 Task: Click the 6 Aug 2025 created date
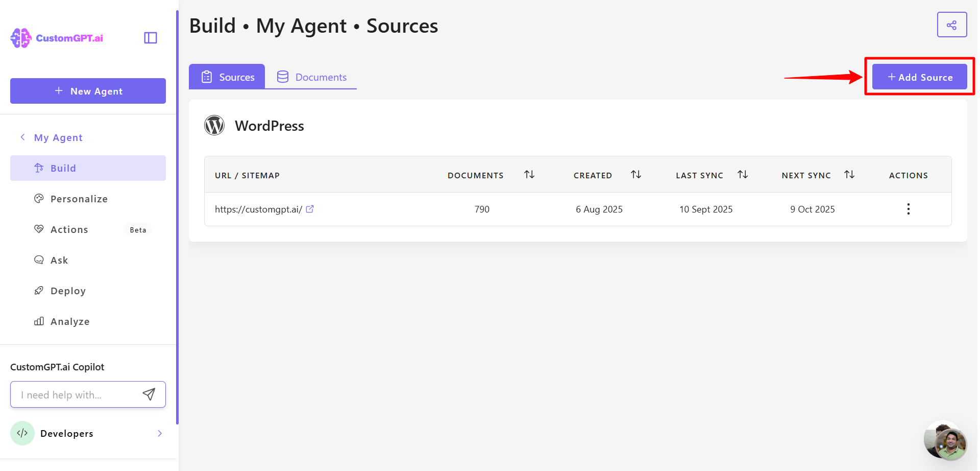tap(599, 209)
